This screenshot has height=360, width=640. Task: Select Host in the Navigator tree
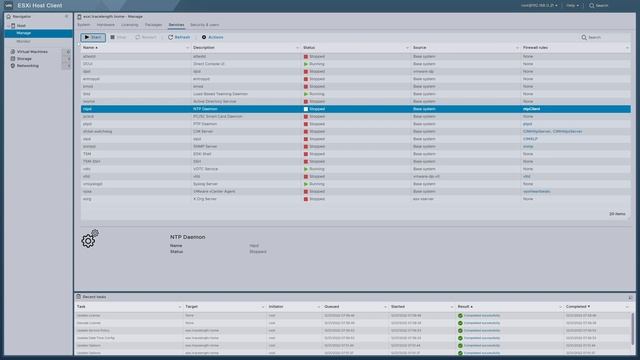click(21, 25)
